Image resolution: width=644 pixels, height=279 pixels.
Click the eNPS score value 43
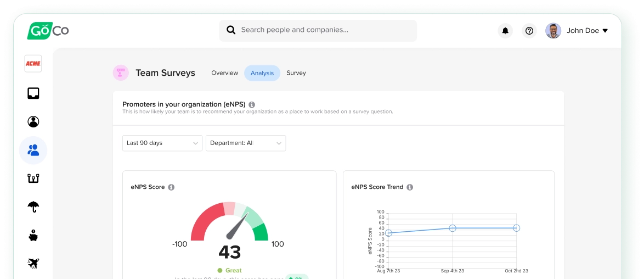click(230, 252)
